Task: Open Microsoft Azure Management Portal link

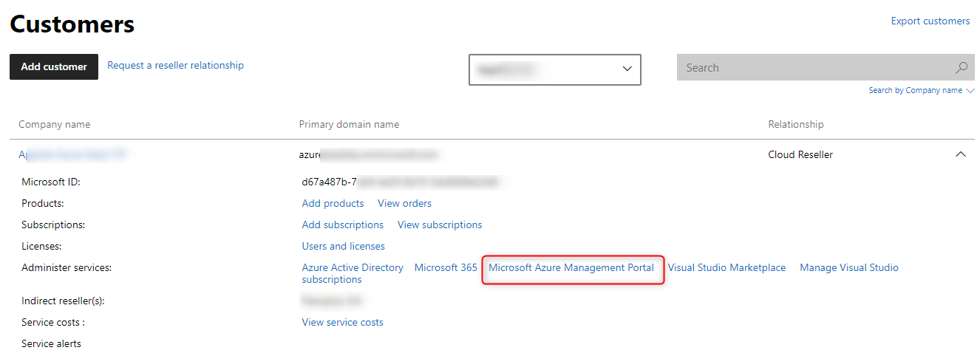Action: pos(571,267)
